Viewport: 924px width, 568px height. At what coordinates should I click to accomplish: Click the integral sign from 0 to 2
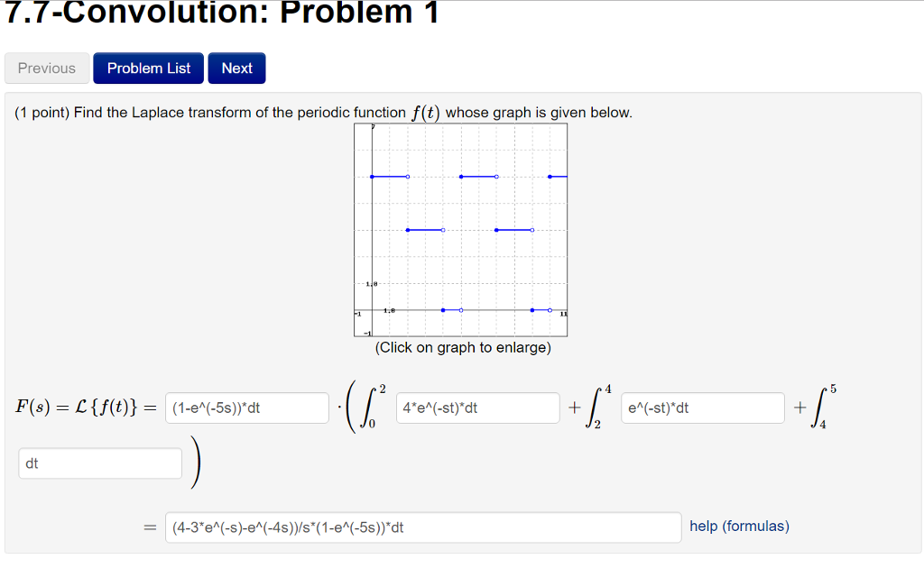coord(370,408)
